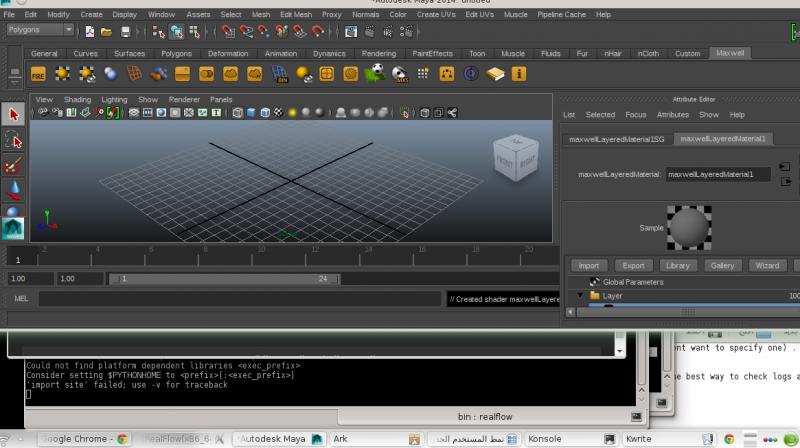Select by component type icon

point(194,32)
